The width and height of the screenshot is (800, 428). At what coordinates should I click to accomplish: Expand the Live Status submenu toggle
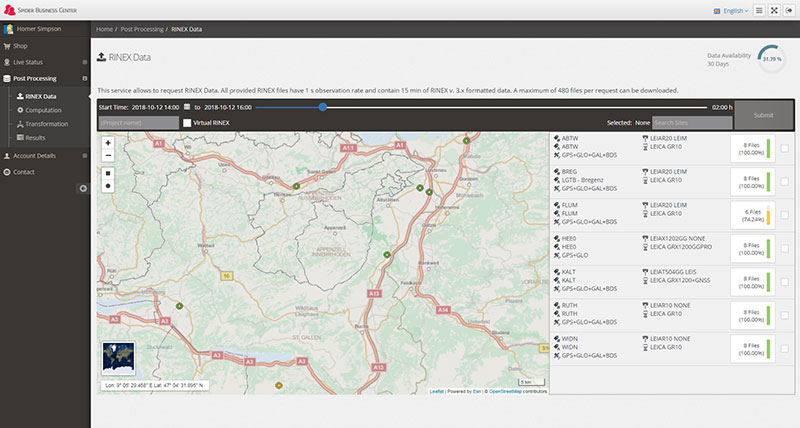point(85,62)
